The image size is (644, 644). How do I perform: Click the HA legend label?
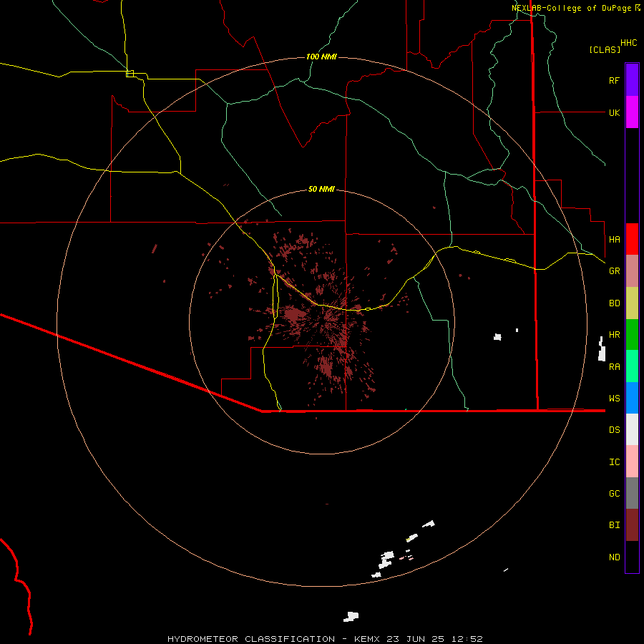click(x=614, y=240)
